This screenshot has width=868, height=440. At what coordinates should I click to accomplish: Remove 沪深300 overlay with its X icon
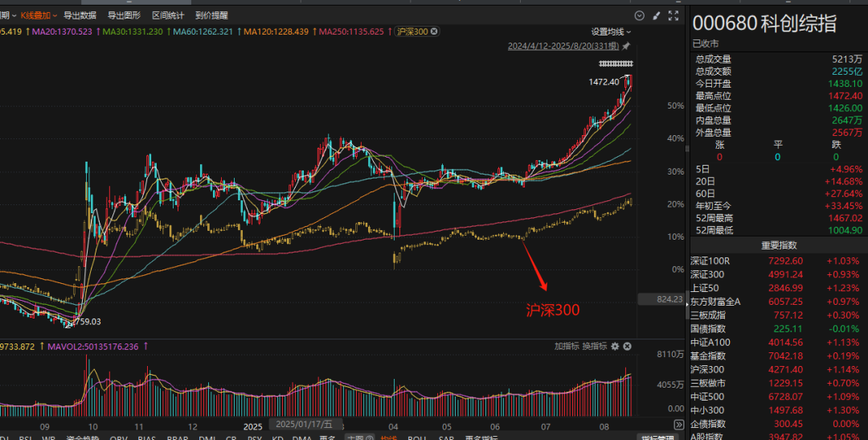(435, 31)
